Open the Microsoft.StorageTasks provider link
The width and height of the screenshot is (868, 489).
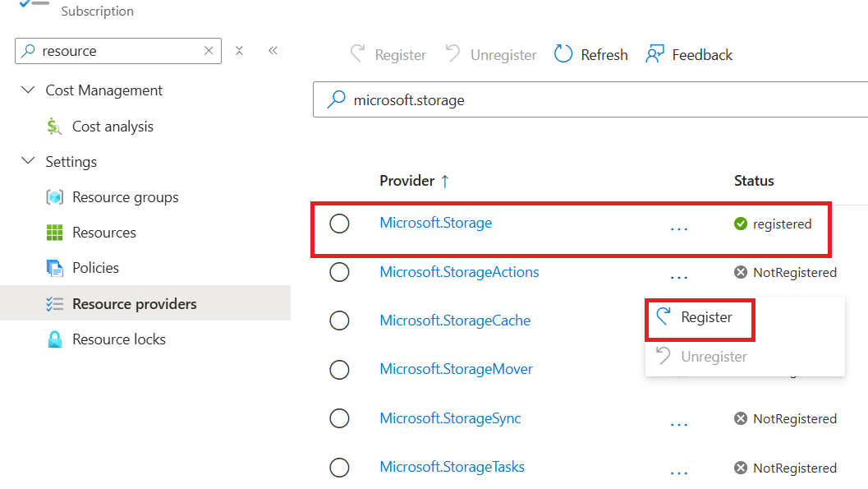[452, 467]
